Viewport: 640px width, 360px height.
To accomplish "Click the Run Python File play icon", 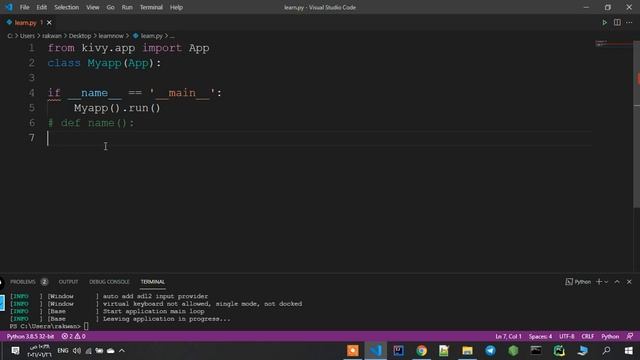I will coord(604,23).
